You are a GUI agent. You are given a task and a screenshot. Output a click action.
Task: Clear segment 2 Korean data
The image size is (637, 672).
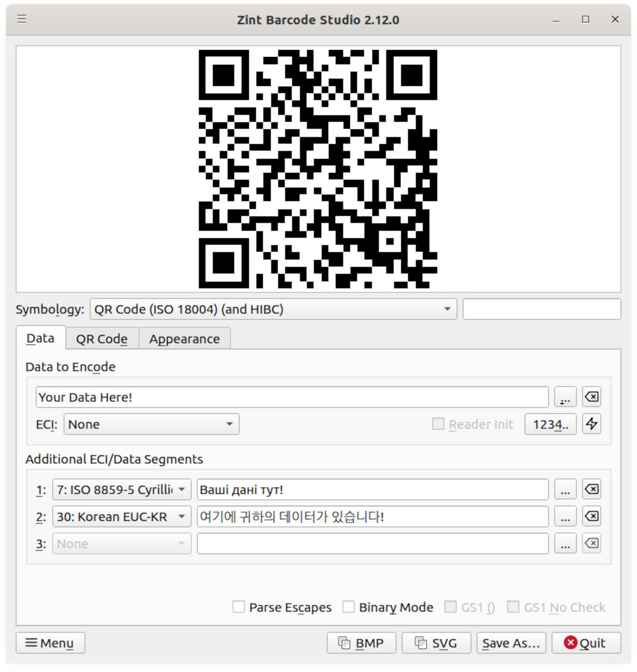(x=591, y=516)
